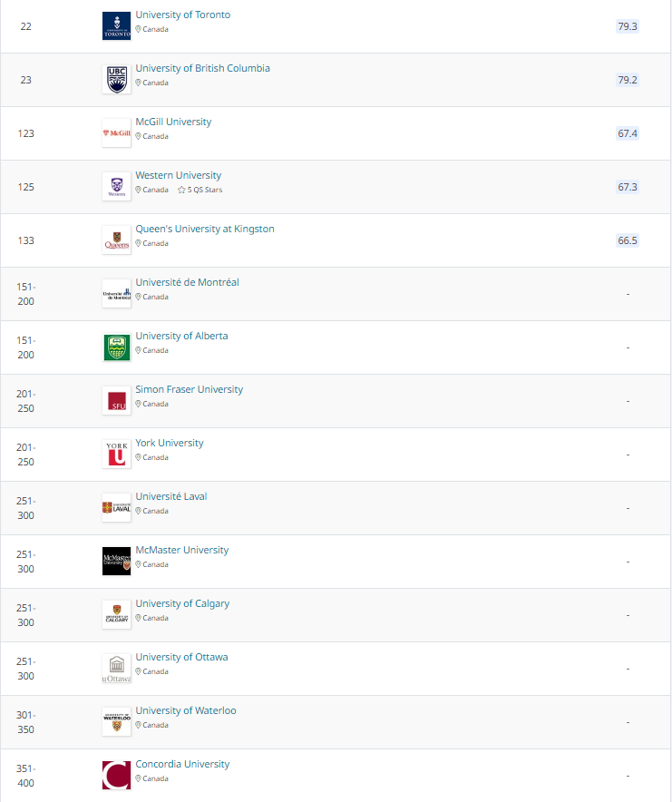Image resolution: width=672 pixels, height=802 pixels.
Task: Click the 66.5 score for Queen's
Action: pyautogui.click(x=628, y=240)
